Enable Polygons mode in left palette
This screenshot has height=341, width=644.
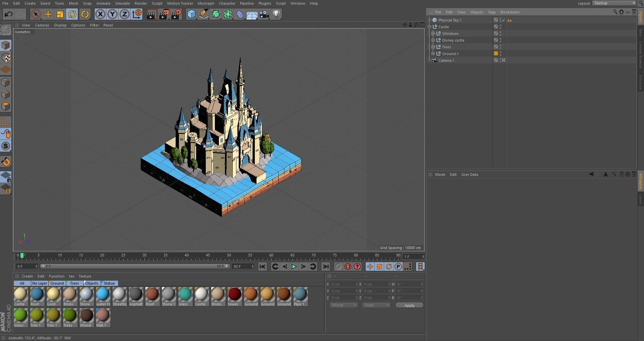coord(6,107)
